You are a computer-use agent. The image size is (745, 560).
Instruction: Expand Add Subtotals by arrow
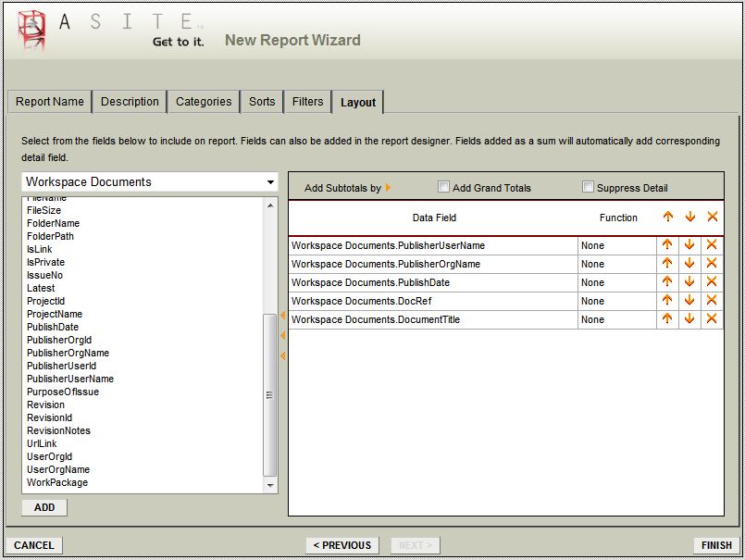(388, 188)
